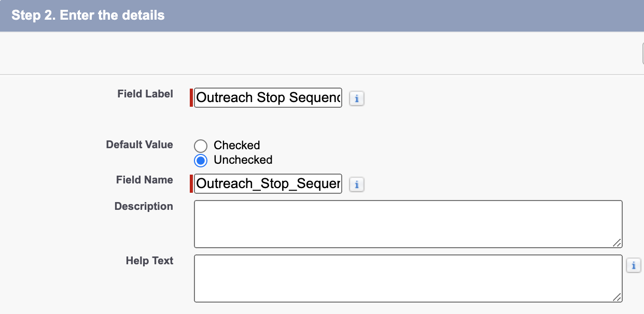This screenshot has height=314, width=644.
Task: Click the info icon beside Help Text
Action: pos(633,266)
